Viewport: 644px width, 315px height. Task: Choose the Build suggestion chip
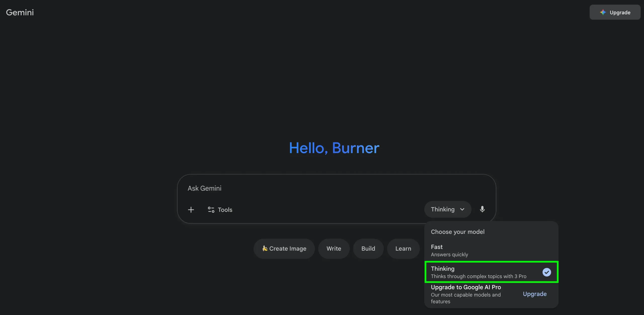[368, 249]
